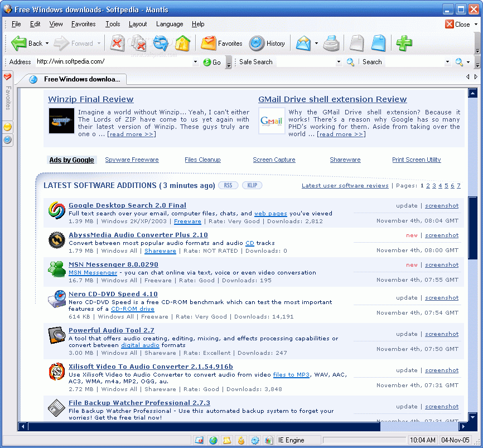Click the Mail envelope icon
This screenshot has width=483, height=448.
pos(303,43)
